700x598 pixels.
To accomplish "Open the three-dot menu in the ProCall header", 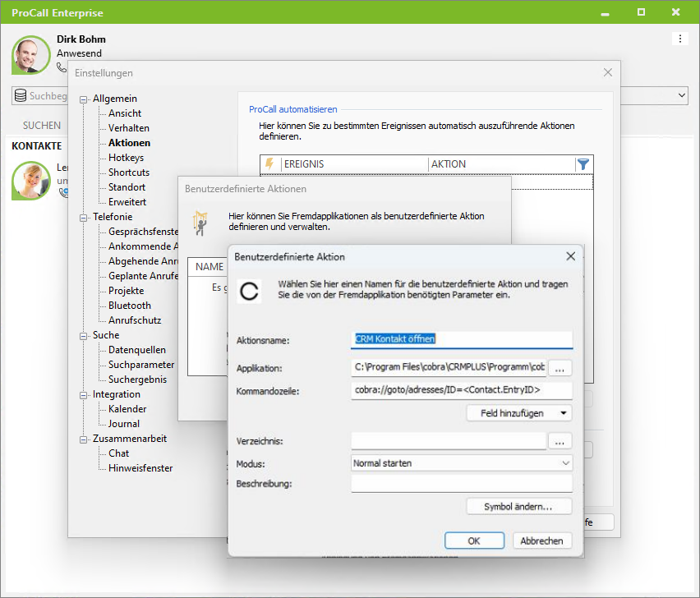I will 679,39.
